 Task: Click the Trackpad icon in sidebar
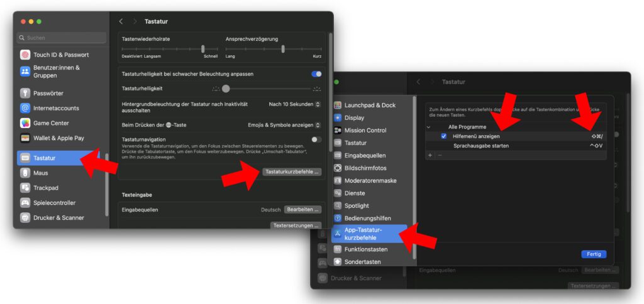pos(25,188)
